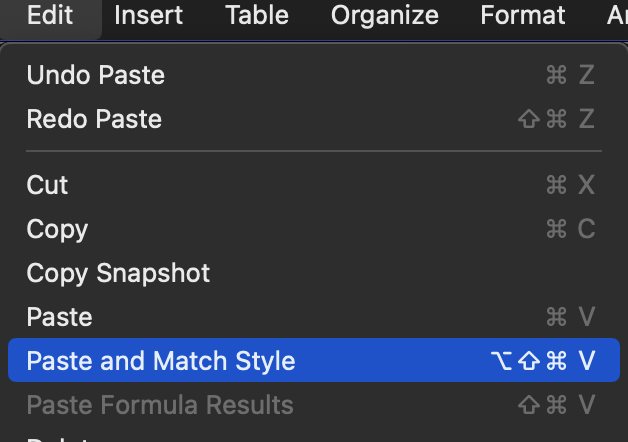This screenshot has width=628, height=442.
Task: Open the Organize menu
Action: (x=385, y=16)
